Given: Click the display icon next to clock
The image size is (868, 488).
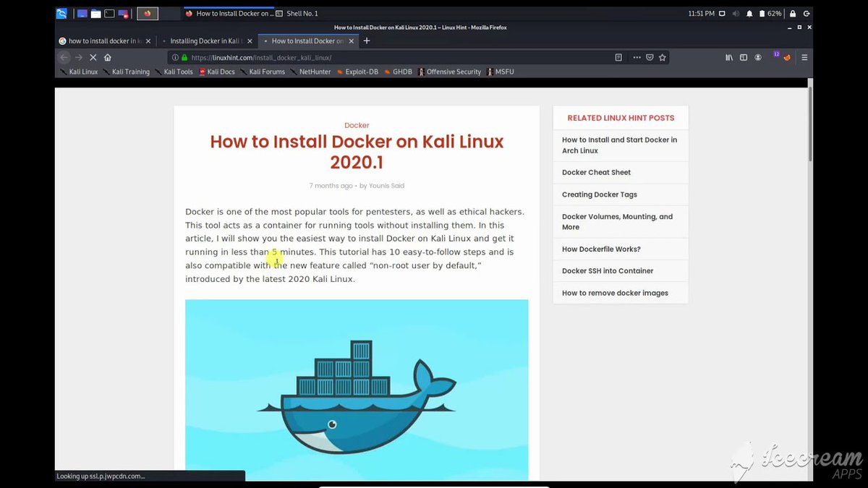Looking at the screenshot, I should point(723,13).
